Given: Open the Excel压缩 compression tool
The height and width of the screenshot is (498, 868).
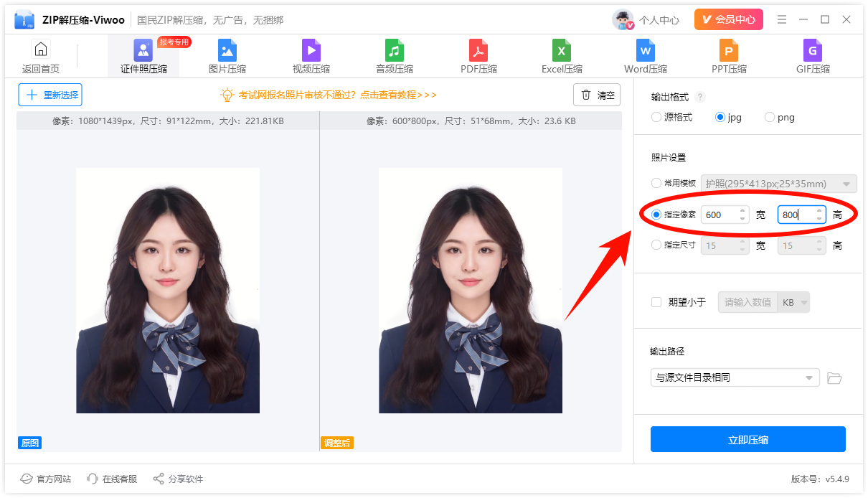Looking at the screenshot, I should [562, 57].
